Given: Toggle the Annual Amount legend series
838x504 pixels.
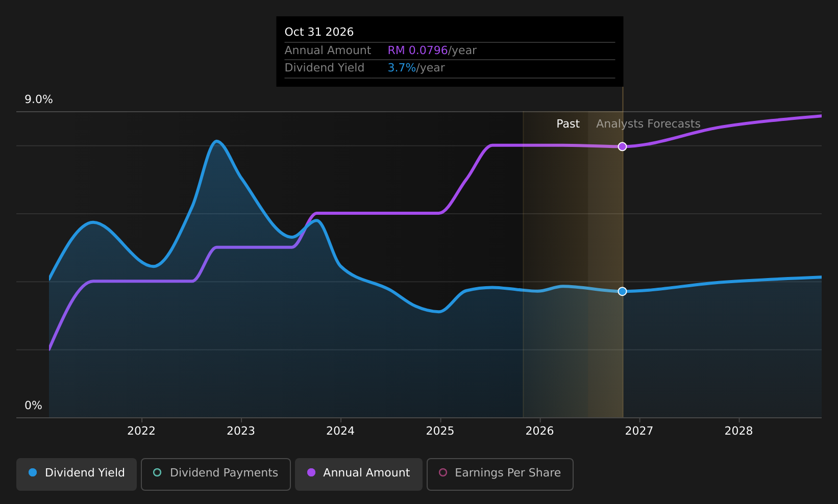Looking at the screenshot, I should 359,474.
